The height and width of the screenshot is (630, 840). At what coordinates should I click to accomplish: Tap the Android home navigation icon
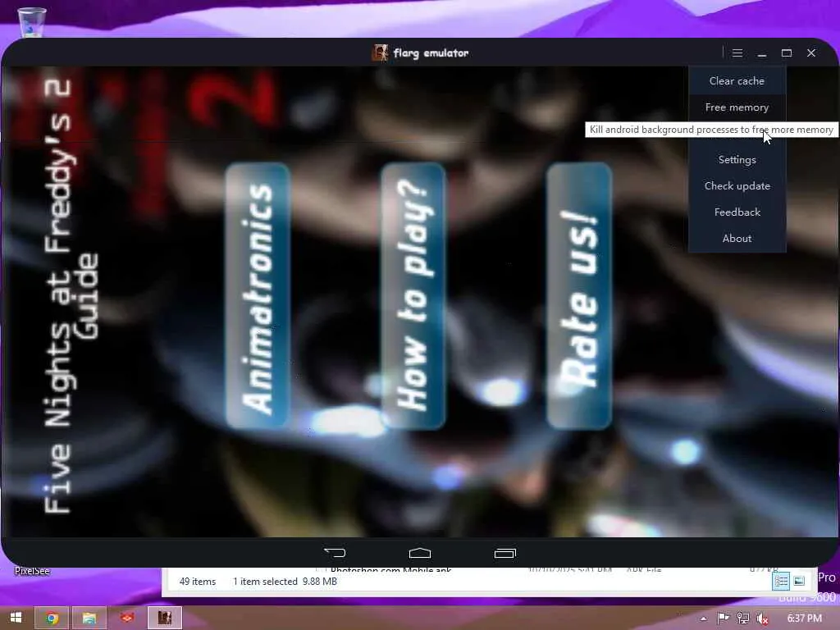coord(420,552)
